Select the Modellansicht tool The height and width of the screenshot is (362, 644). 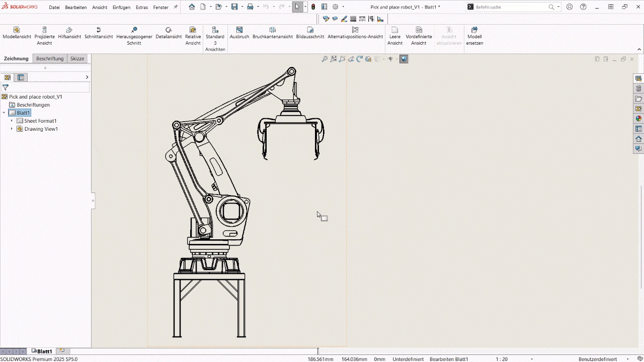17,33
